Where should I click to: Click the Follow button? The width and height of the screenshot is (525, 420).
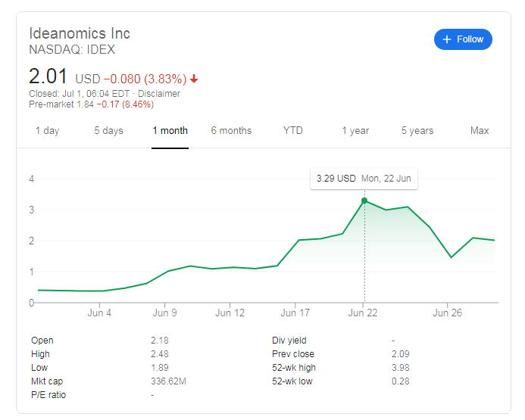(463, 39)
